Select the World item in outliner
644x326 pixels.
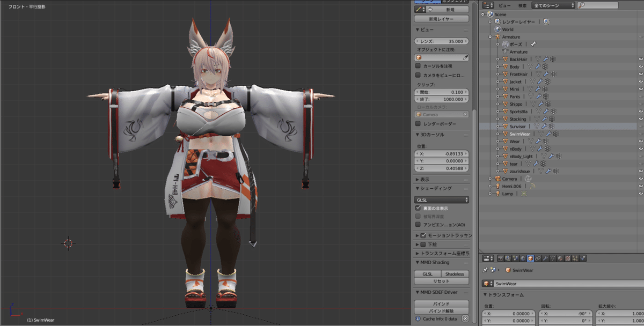point(508,29)
